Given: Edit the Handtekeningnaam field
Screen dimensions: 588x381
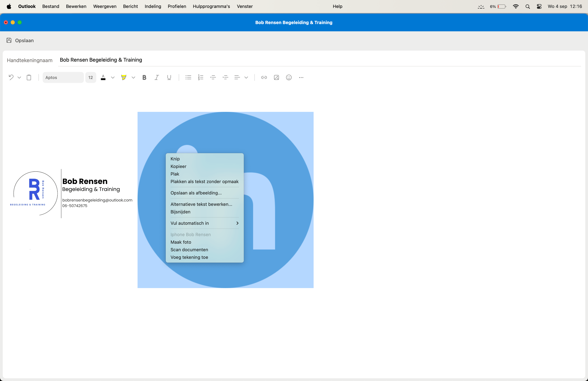Looking at the screenshot, I should pos(319,60).
